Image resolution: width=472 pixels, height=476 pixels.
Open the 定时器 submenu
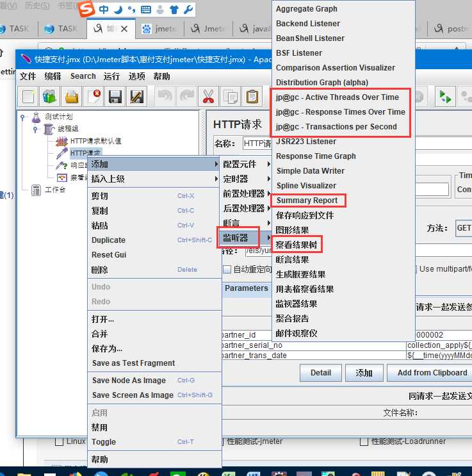coord(247,179)
